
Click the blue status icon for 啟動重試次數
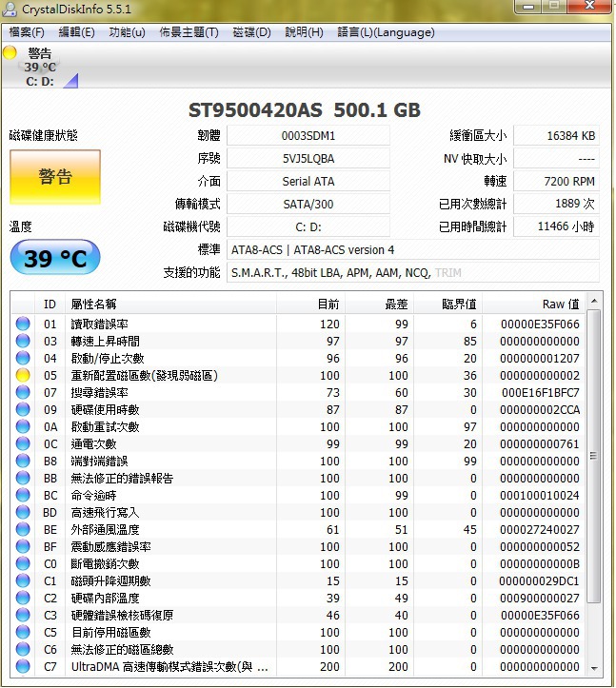coord(23,426)
